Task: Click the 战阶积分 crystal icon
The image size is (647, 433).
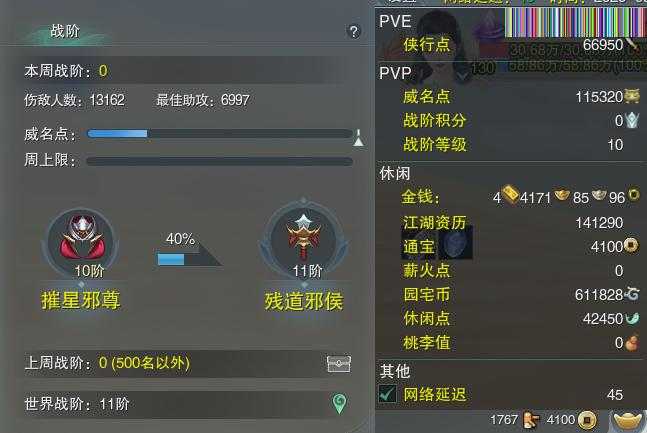Action: pos(631,121)
